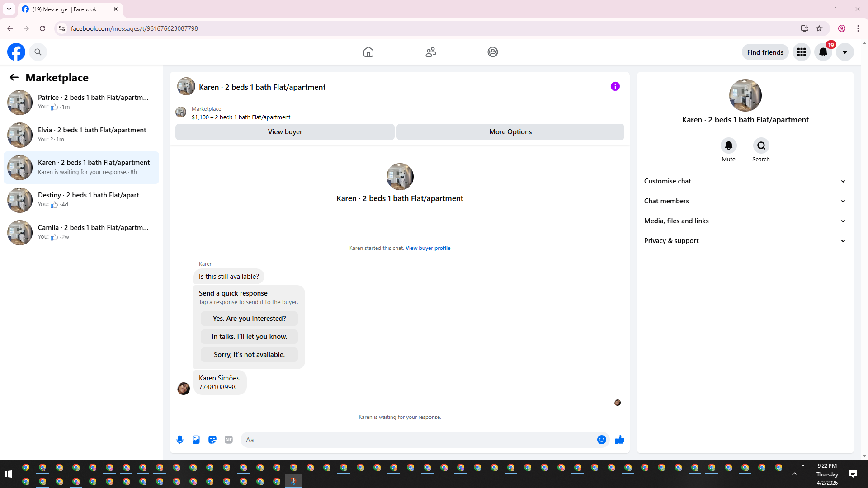
Task: Click the Chrome address bar URL
Action: tap(134, 28)
